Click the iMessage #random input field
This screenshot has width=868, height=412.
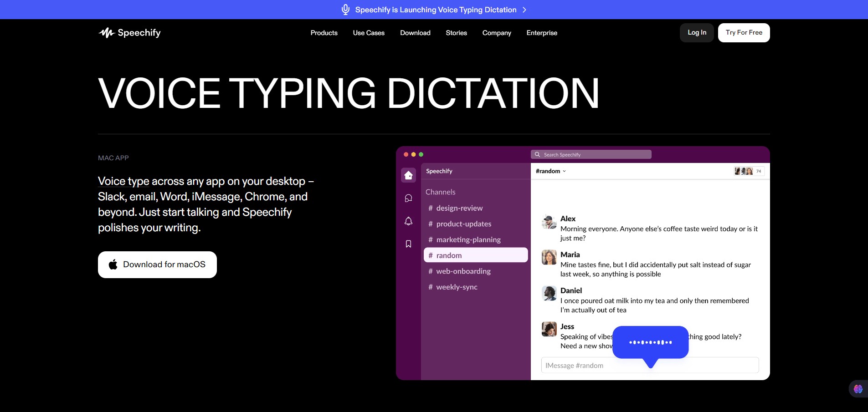pyautogui.click(x=650, y=365)
